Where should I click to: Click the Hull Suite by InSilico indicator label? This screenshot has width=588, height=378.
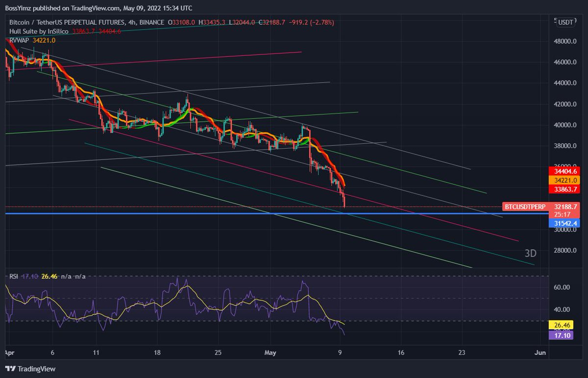(x=40, y=31)
